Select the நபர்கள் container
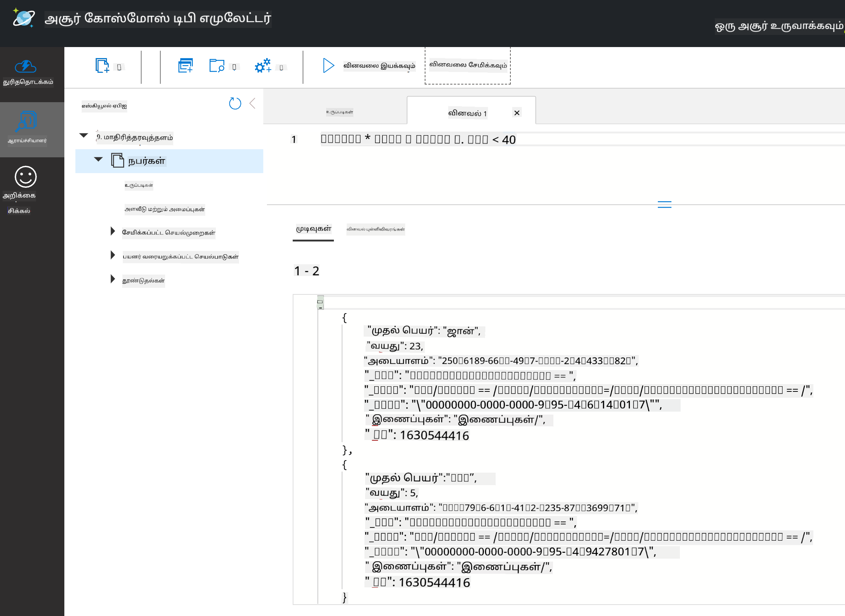This screenshot has height=616, width=845. pyautogui.click(x=170, y=161)
